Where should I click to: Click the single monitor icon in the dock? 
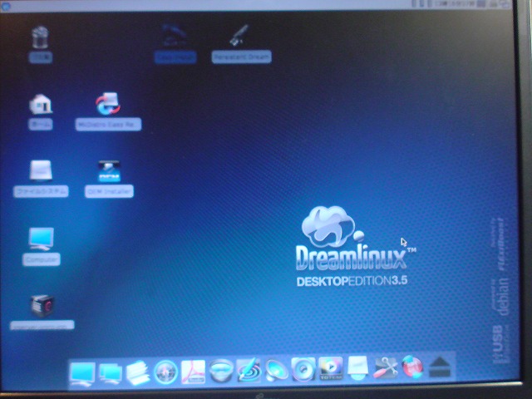coord(82,374)
